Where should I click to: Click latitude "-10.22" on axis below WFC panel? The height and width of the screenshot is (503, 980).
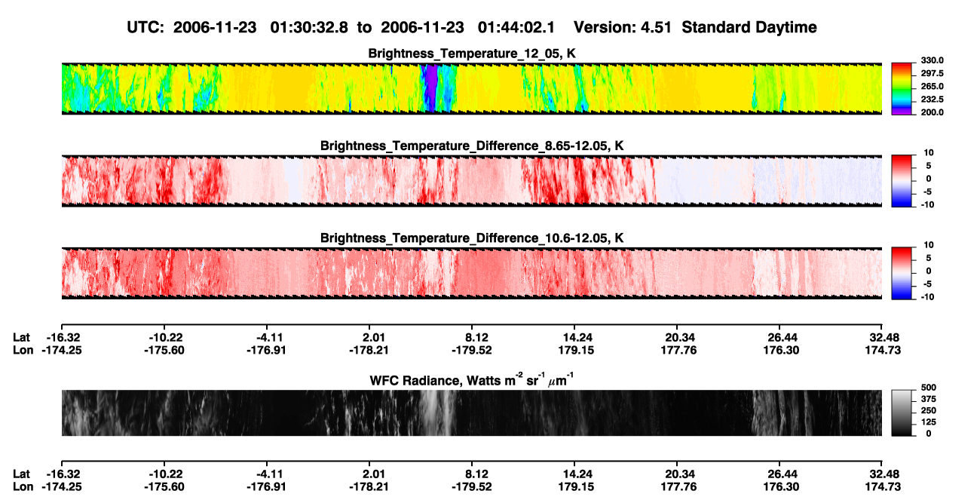pos(166,474)
